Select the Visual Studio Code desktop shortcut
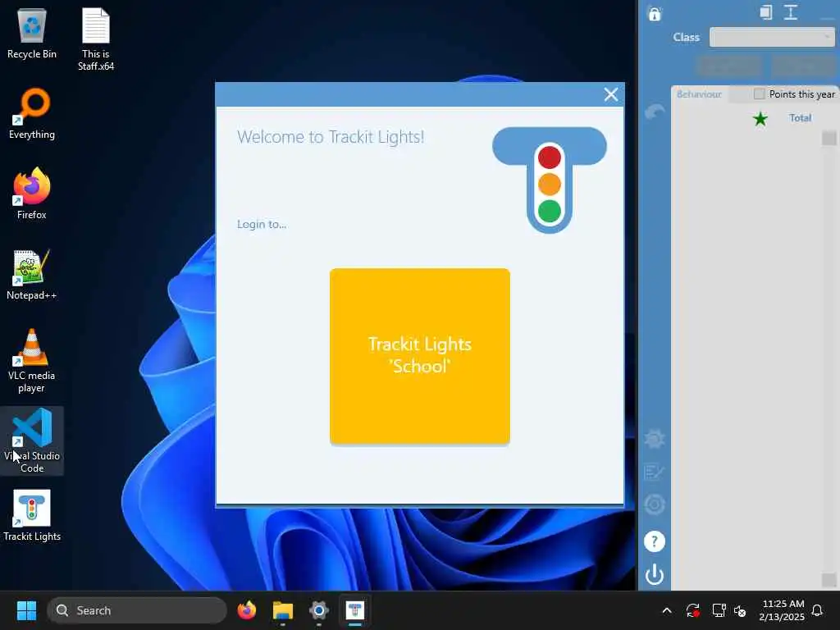The height and width of the screenshot is (630, 840). click(x=32, y=441)
